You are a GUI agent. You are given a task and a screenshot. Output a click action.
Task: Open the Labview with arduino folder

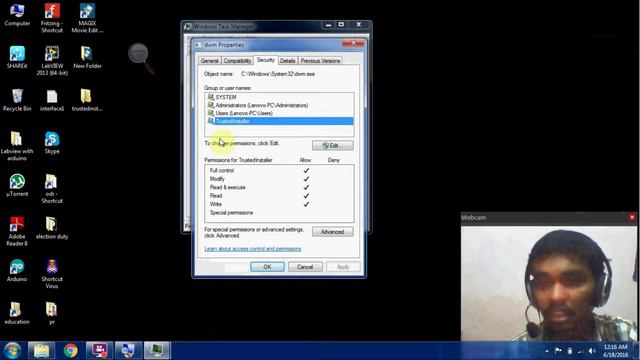[x=17, y=146]
